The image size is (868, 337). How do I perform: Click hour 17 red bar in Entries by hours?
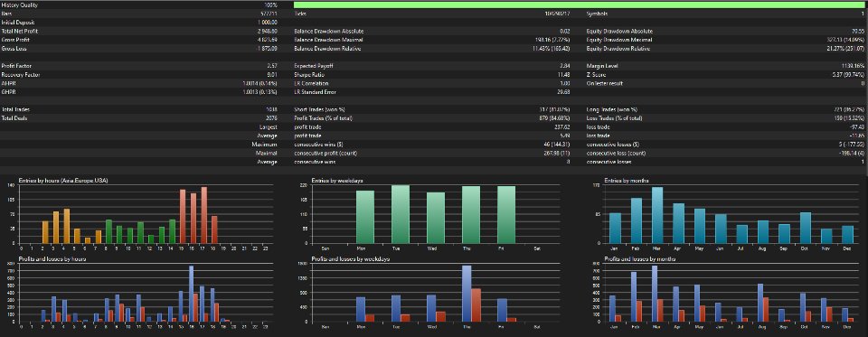pos(203,215)
